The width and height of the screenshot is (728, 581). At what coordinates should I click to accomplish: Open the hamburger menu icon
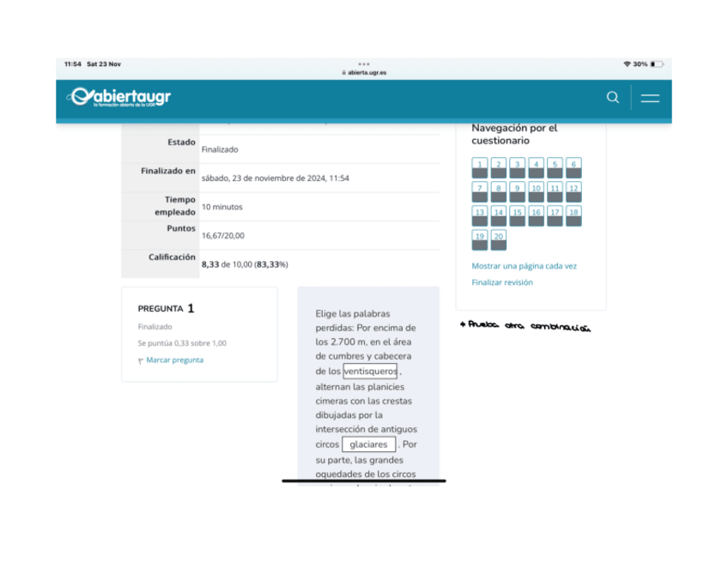pyautogui.click(x=650, y=98)
